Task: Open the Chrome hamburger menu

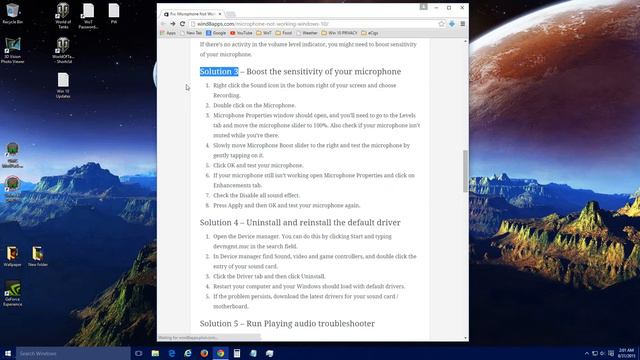Action: (x=462, y=24)
